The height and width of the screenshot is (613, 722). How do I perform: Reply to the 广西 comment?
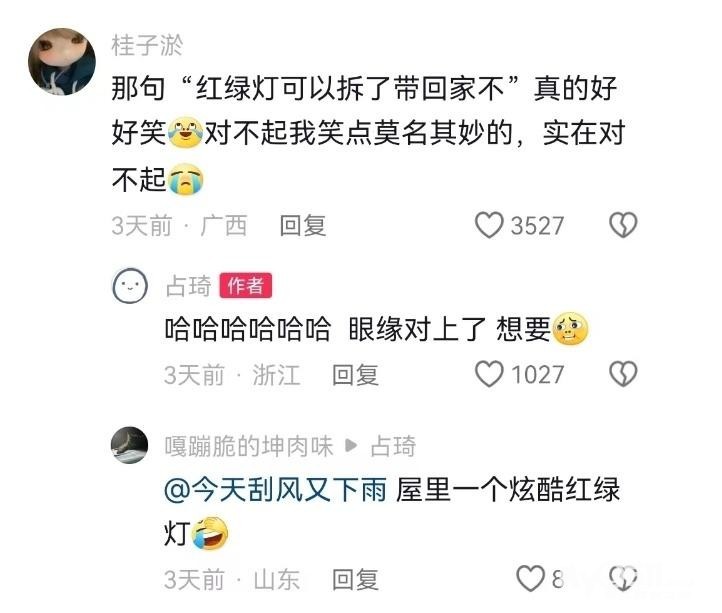303,226
